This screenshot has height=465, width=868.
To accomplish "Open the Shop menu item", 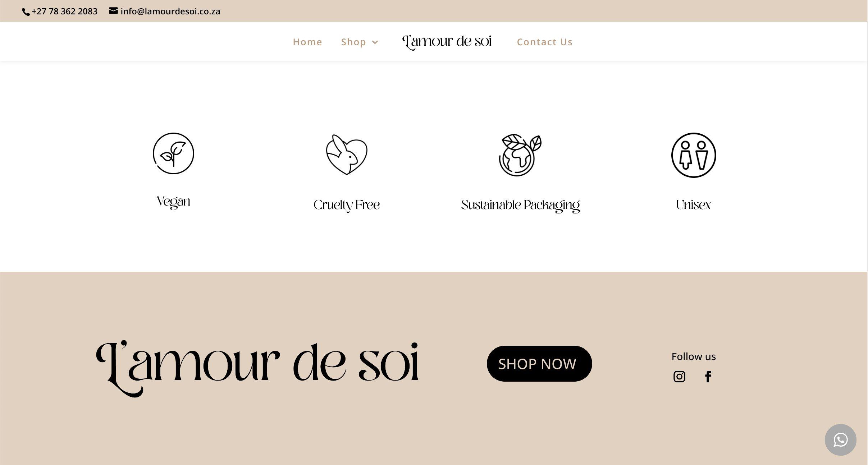I will pyautogui.click(x=353, y=42).
